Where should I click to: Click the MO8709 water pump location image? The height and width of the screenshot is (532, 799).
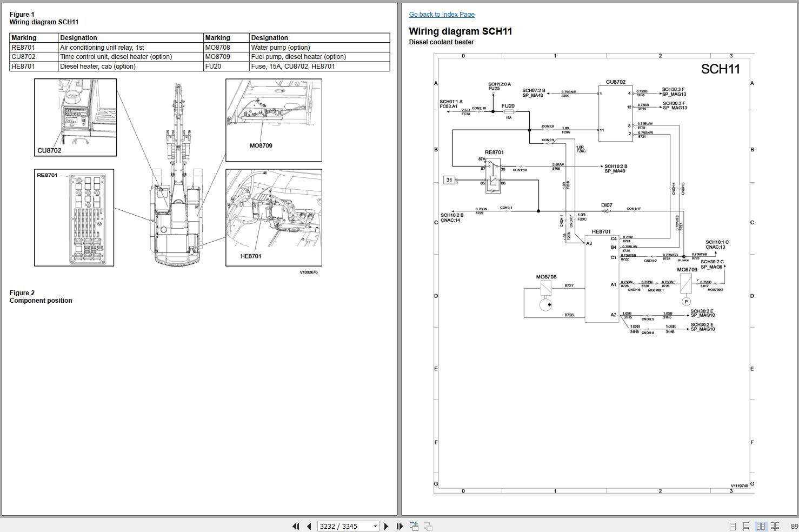tap(274, 120)
